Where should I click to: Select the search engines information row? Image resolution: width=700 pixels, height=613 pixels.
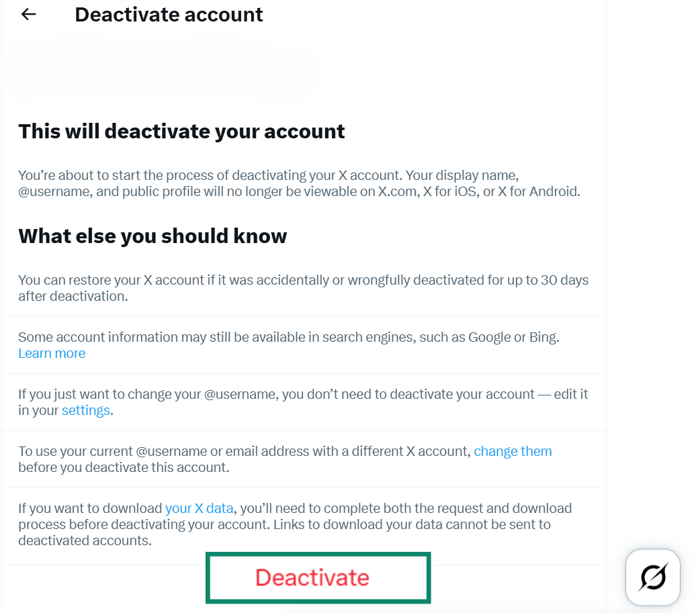(x=303, y=344)
